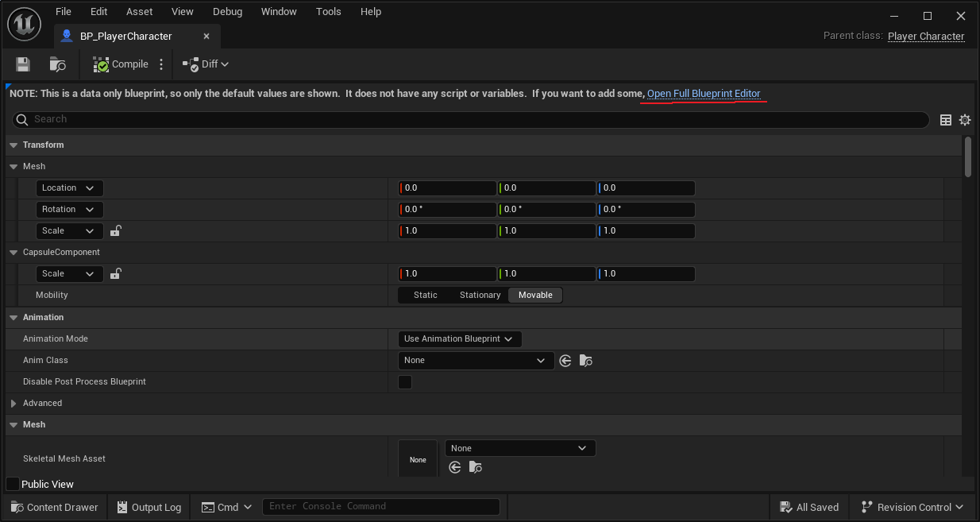Image resolution: width=980 pixels, height=522 pixels.
Task: Toggle the CapsuleComponent Scale lock icon
Action: coord(115,273)
